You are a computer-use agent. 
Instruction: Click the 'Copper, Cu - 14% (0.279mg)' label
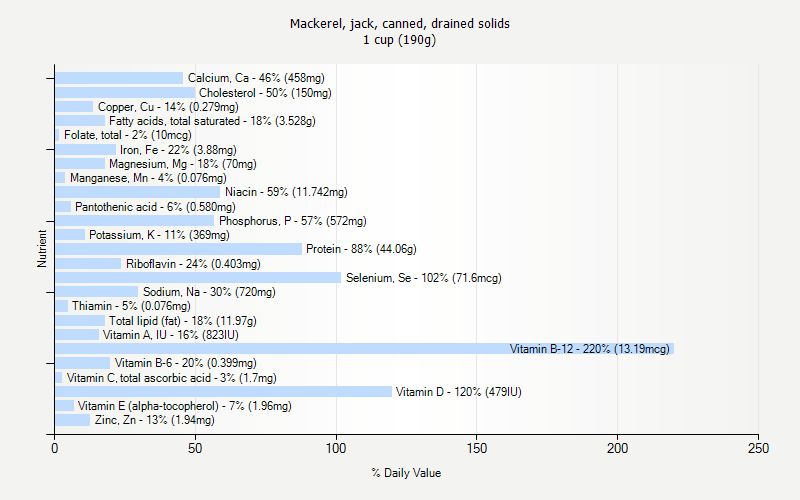point(168,107)
